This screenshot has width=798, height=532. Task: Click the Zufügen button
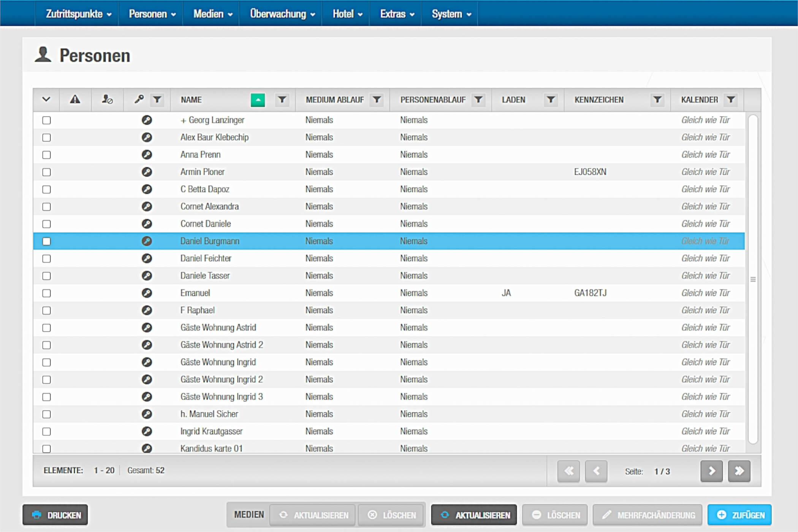coord(739,515)
